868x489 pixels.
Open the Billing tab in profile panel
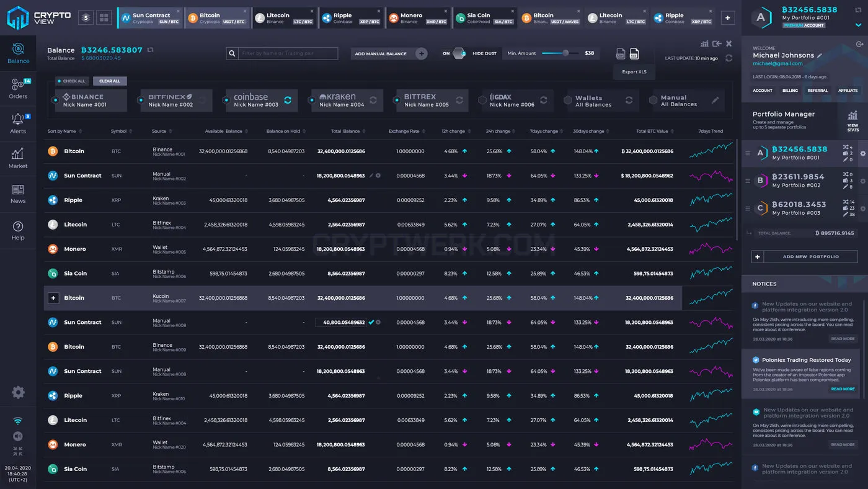(x=790, y=91)
